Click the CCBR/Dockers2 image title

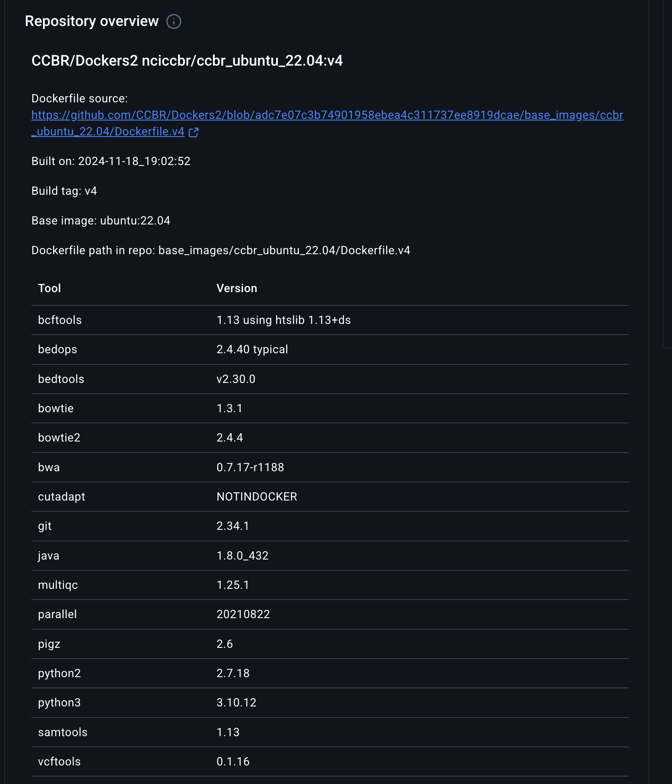coord(187,61)
